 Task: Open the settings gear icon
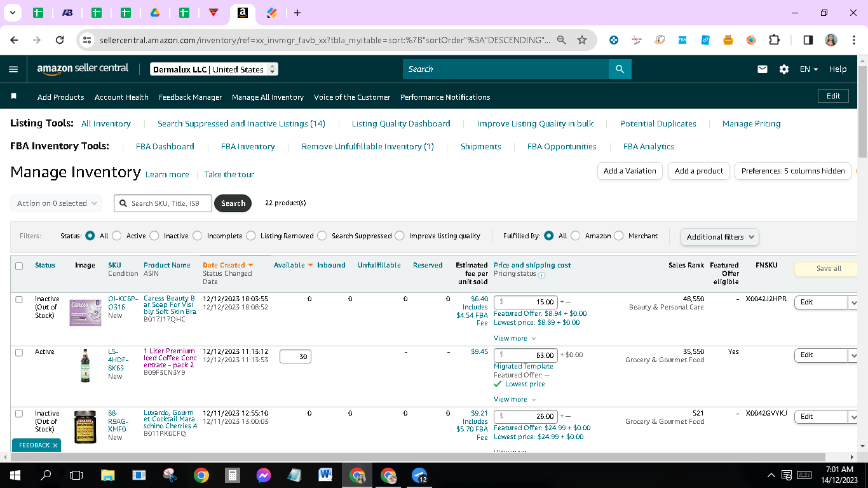[x=784, y=69]
